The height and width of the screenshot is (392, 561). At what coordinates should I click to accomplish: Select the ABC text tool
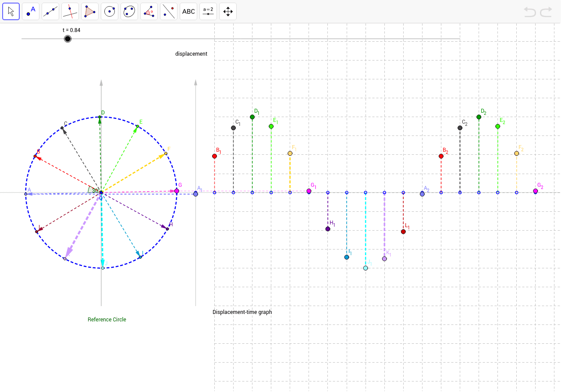[x=188, y=11]
